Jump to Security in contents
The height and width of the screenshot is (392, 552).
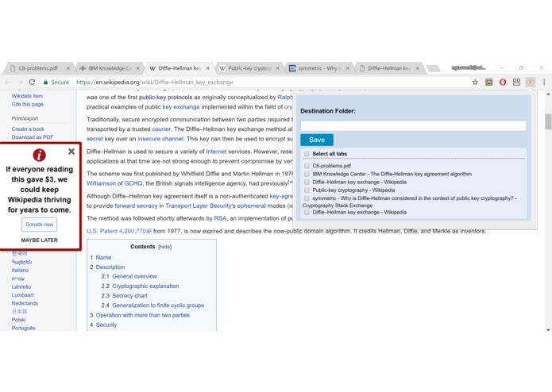pyautogui.click(x=106, y=325)
